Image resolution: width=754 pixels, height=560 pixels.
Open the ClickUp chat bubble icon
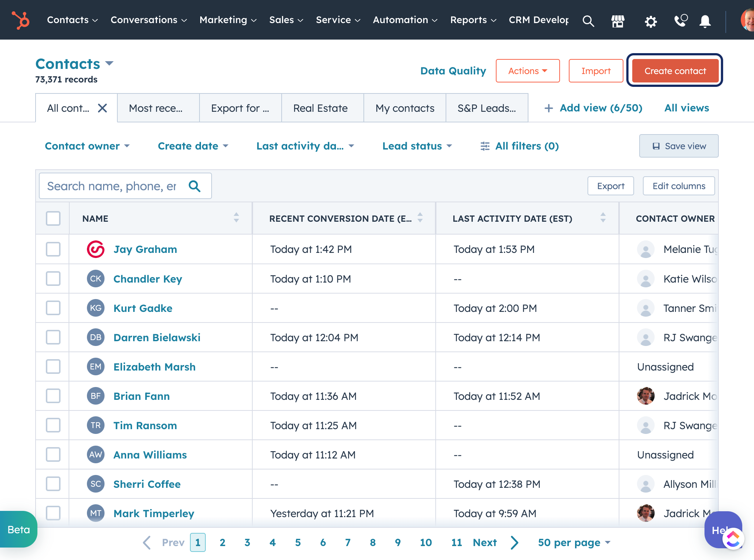tap(733, 539)
